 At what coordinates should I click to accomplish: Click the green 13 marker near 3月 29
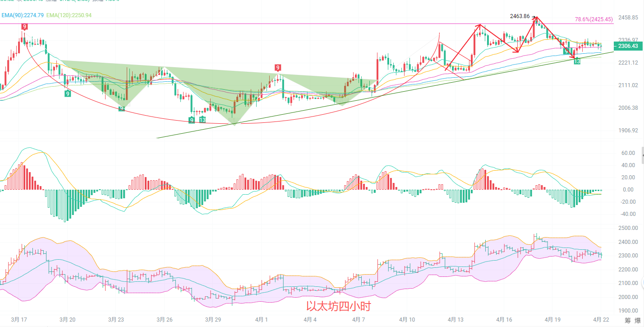coord(202,120)
